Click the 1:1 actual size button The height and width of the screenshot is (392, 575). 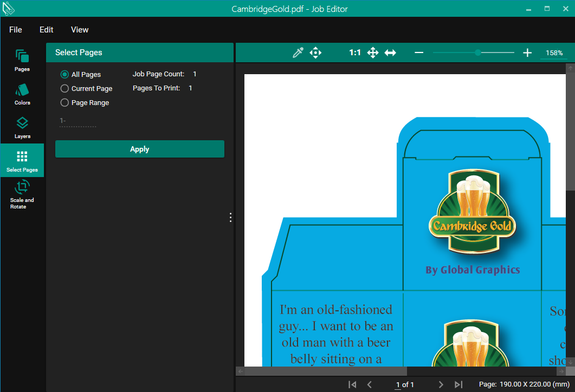pyautogui.click(x=355, y=53)
